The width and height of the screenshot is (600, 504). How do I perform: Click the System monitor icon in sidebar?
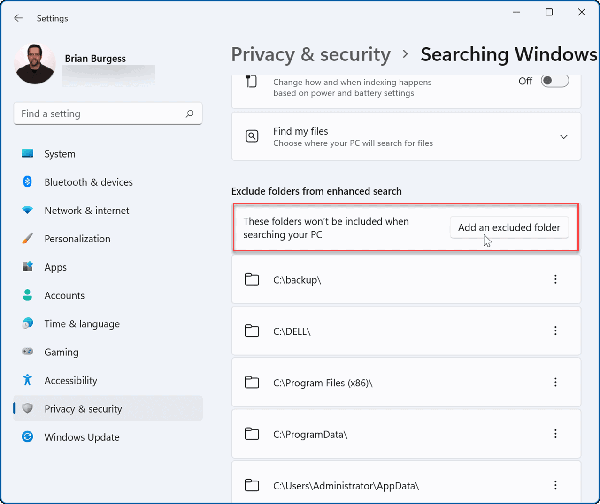pos(28,153)
